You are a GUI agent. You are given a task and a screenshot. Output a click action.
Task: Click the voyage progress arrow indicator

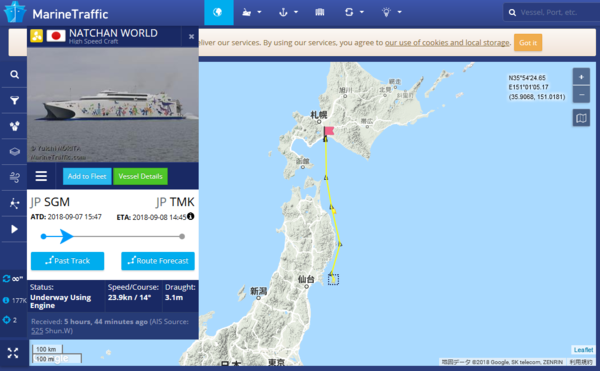pos(66,236)
